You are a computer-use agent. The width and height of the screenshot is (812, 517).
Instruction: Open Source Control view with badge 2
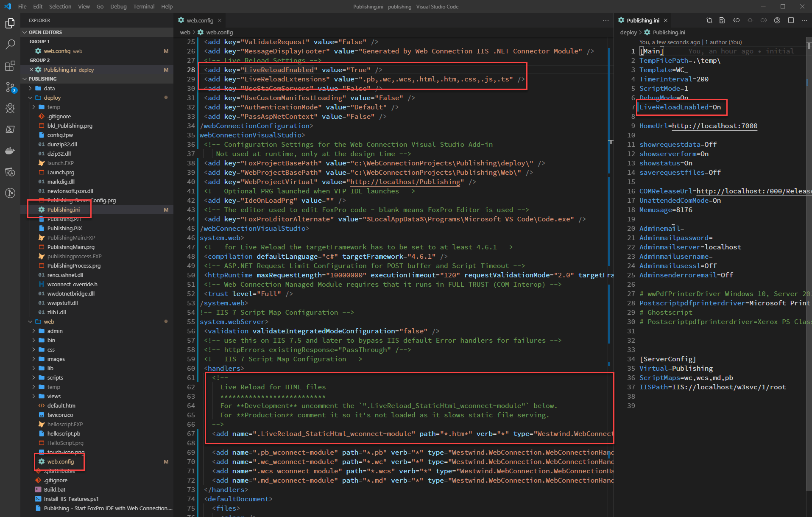[x=10, y=87]
